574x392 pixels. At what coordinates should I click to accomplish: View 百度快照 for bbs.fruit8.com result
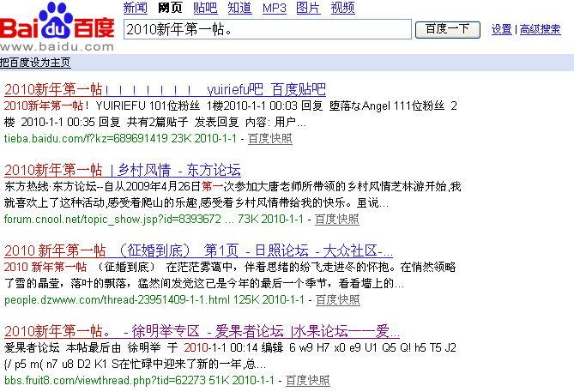[x=307, y=380]
